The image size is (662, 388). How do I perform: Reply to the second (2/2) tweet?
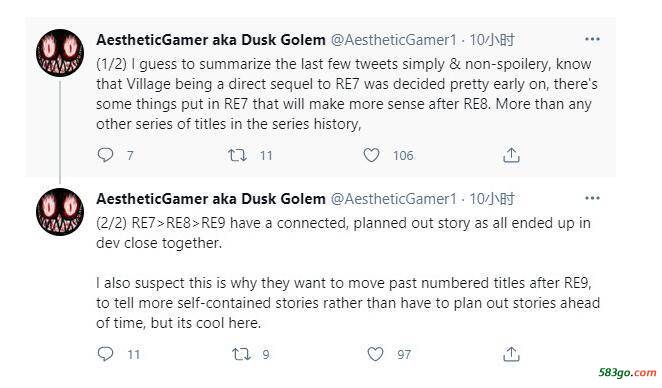click(x=105, y=354)
